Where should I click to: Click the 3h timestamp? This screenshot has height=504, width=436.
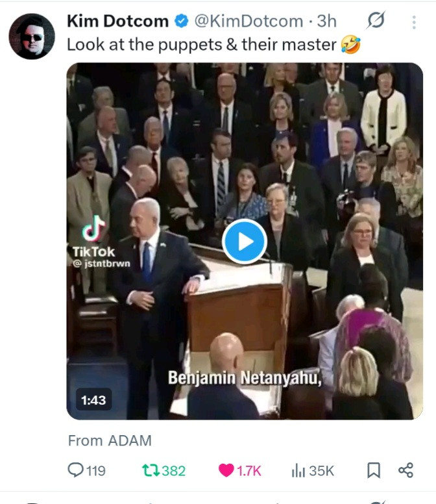tap(326, 21)
